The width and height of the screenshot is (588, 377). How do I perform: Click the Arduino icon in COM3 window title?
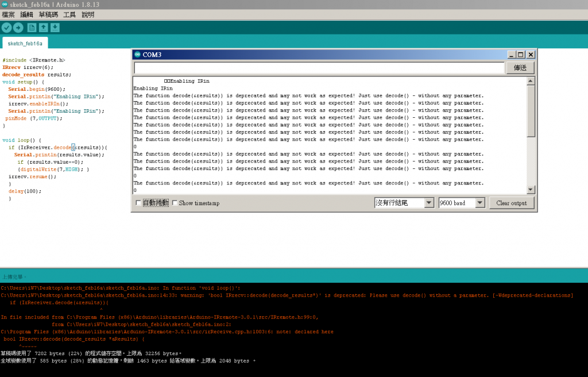pos(137,55)
